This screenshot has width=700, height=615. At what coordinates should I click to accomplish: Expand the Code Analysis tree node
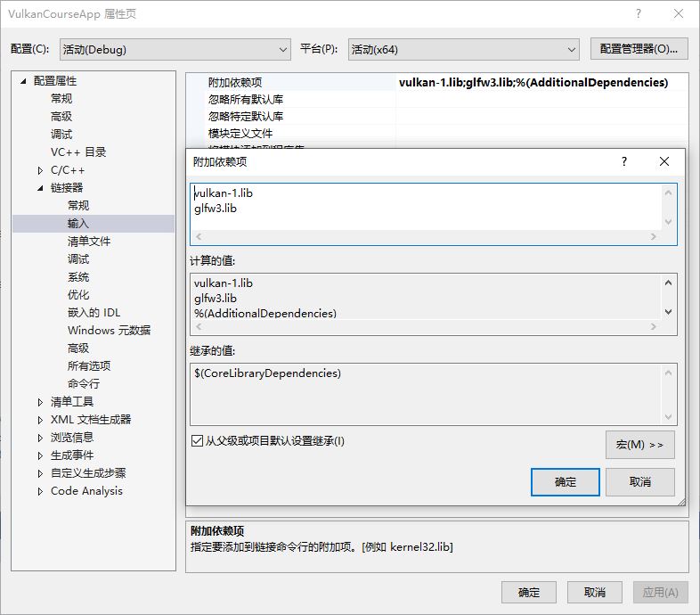[x=40, y=491]
